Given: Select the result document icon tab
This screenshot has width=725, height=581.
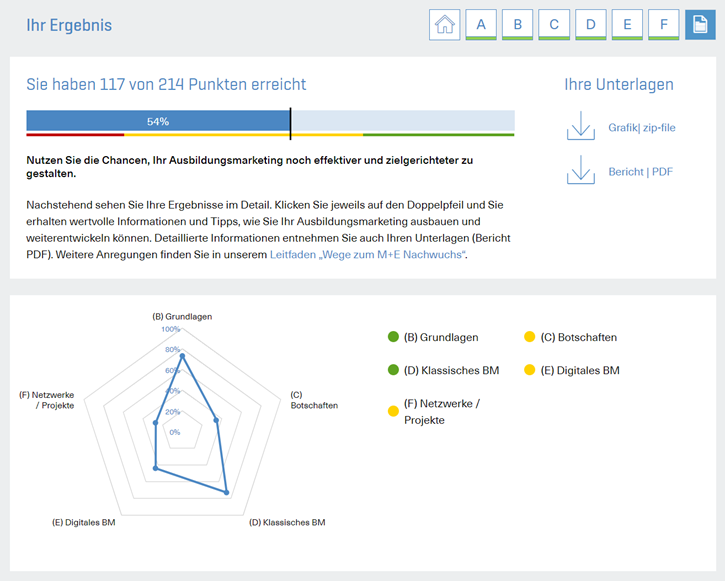Looking at the screenshot, I should tap(700, 25).
